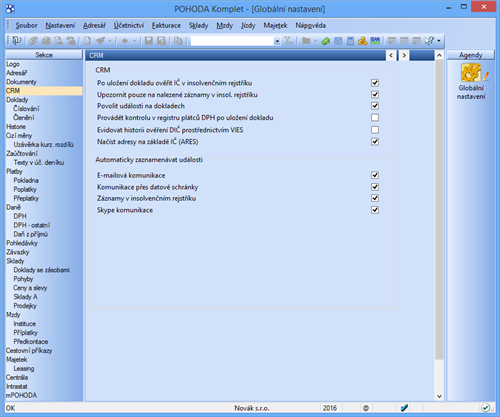Open print preview magnifier icon
The width and height of the screenshot is (500, 417).
(x=59, y=41)
